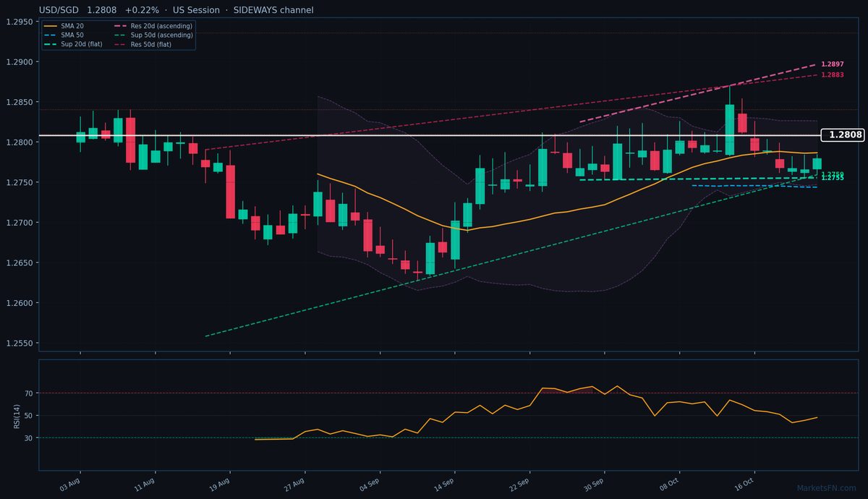Click the USD/SGD pair name in title
Image resolution: width=868 pixels, height=499 pixels.
click(59, 10)
